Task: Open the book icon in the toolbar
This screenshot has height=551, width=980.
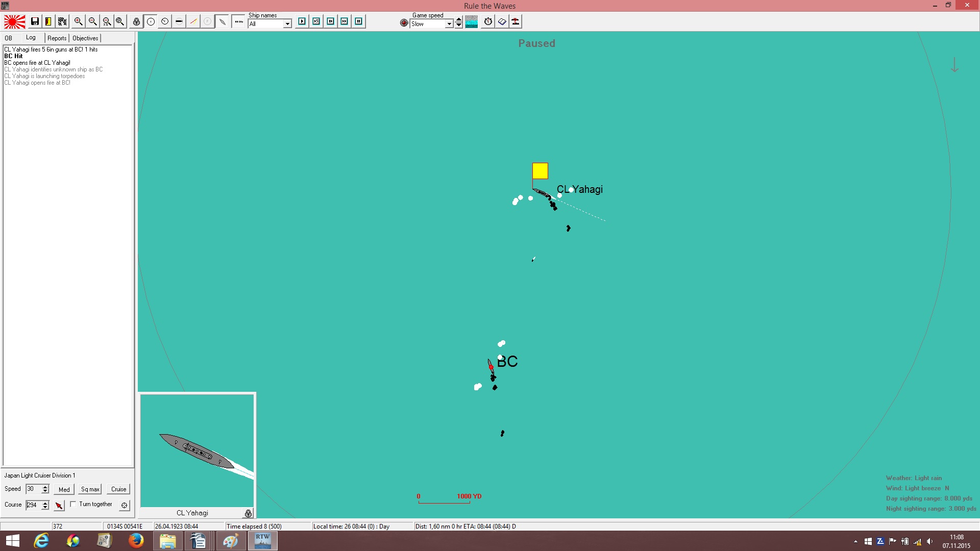Action: click(502, 21)
